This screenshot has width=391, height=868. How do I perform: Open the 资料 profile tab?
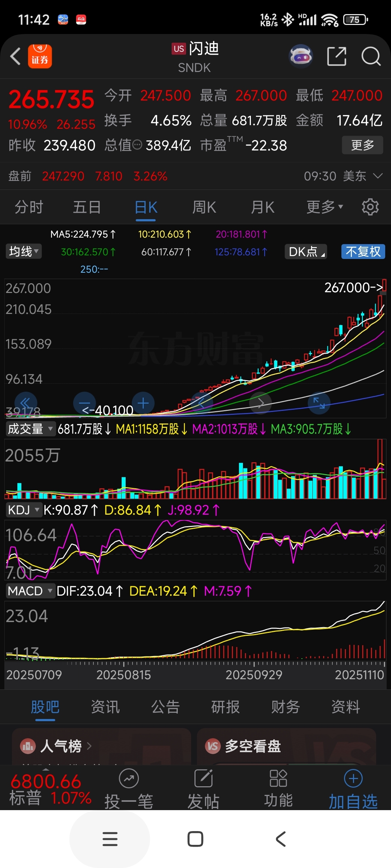pos(345,707)
